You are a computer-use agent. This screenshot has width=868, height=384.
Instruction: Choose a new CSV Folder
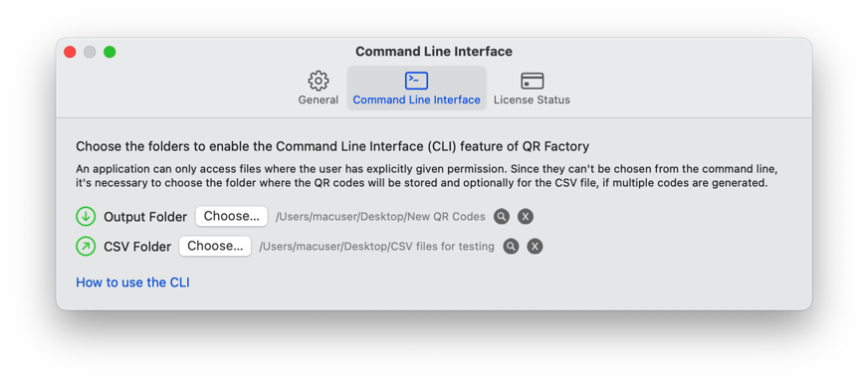(x=215, y=246)
